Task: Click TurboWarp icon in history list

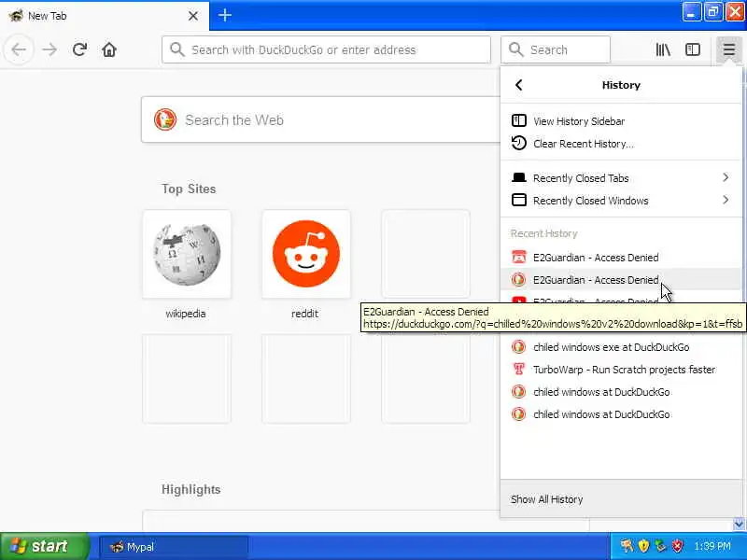Action: (x=519, y=370)
